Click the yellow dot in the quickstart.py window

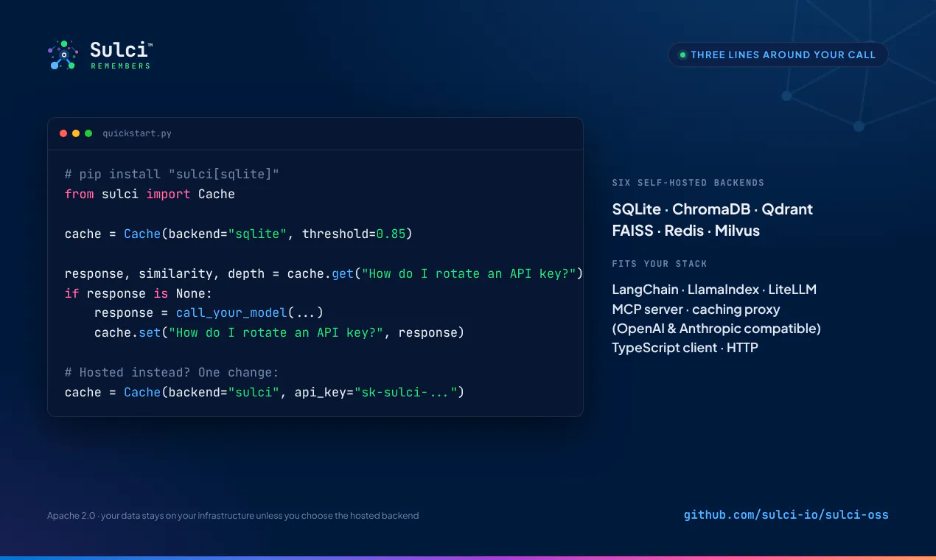76,133
